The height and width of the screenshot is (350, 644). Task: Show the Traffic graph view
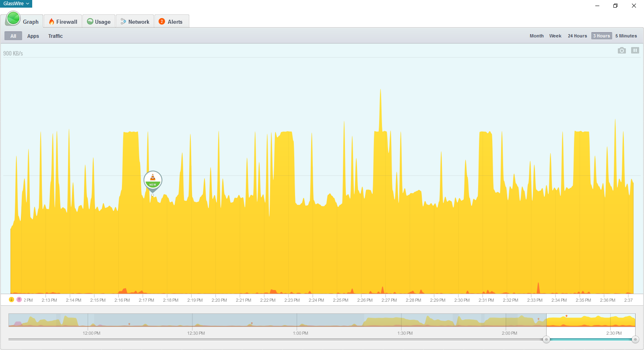[x=56, y=36]
